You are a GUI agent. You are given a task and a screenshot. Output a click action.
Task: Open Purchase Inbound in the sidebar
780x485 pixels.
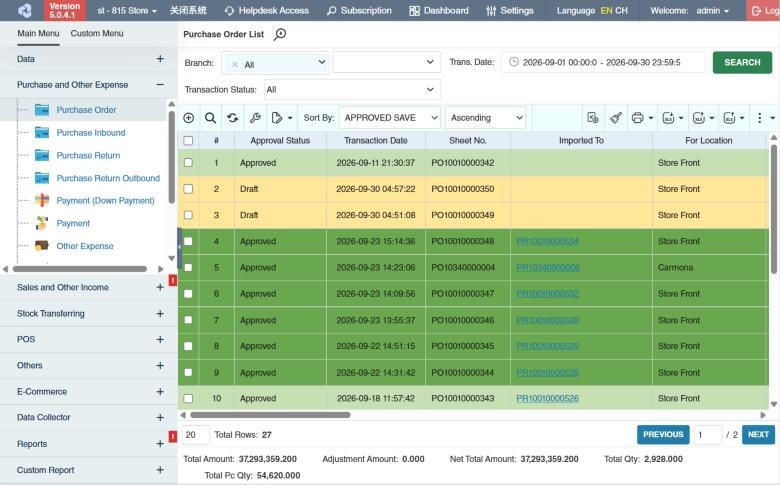click(x=91, y=133)
